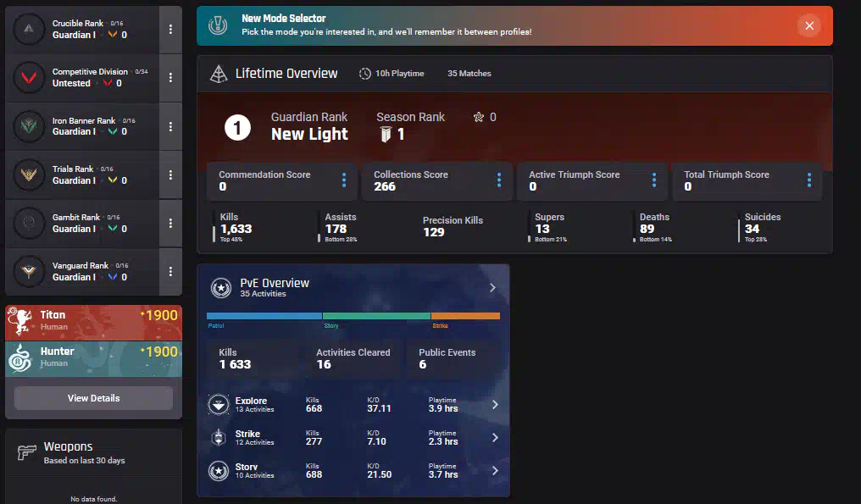Expand the Explore row arrow
The image size is (861, 504).
tap(495, 405)
